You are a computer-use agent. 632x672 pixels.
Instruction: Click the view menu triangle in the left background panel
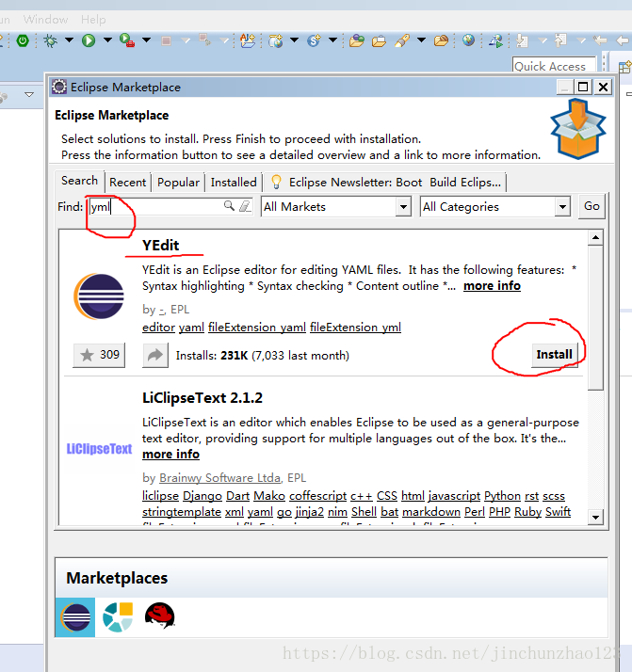(x=29, y=94)
